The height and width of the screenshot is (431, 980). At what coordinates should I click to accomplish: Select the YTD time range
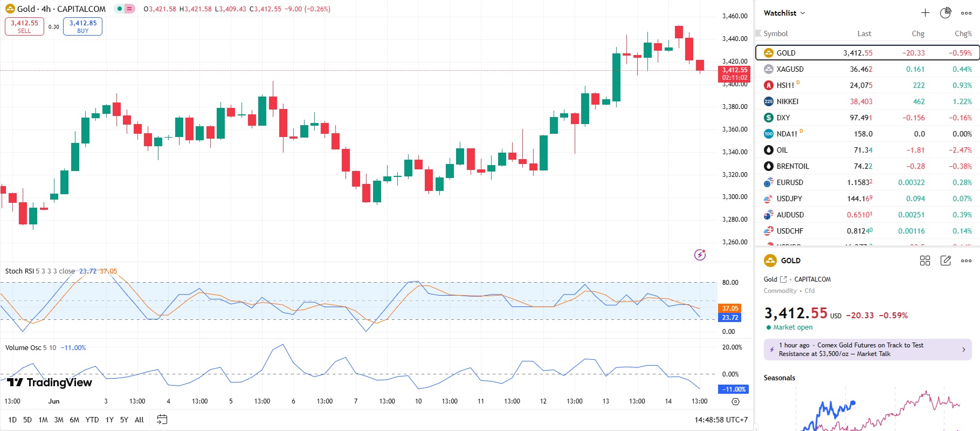tap(92, 420)
